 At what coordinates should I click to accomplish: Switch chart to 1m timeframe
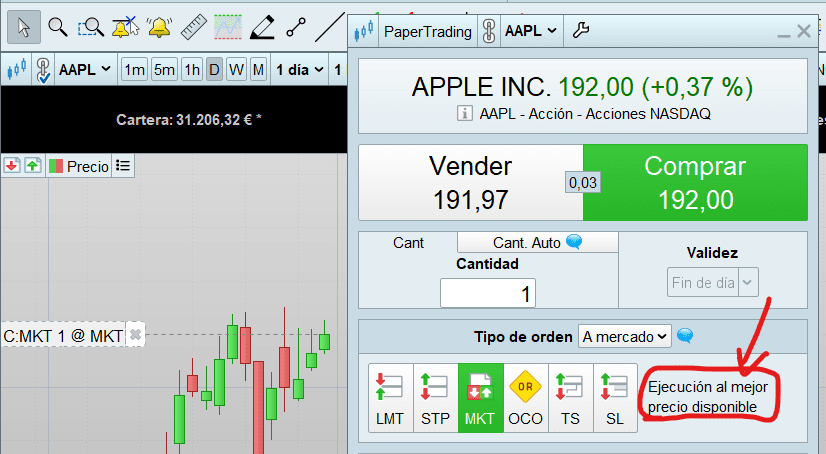(x=134, y=70)
